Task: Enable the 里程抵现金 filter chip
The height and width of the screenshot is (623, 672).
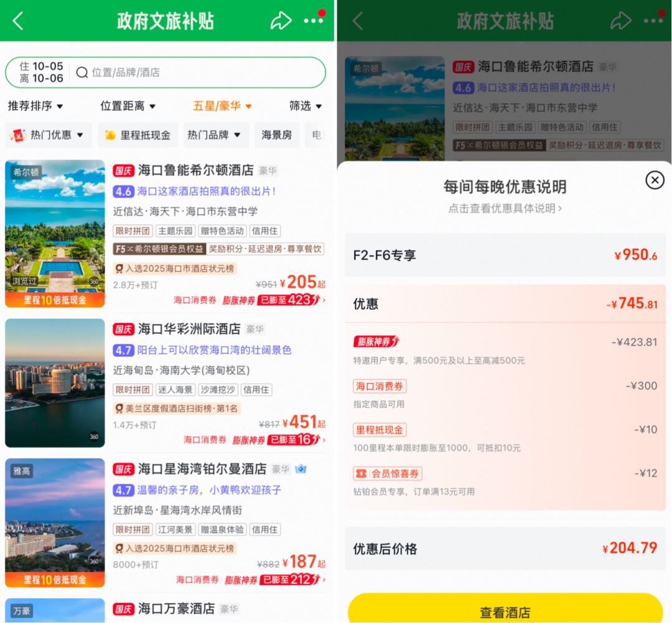Action: tap(138, 135)
